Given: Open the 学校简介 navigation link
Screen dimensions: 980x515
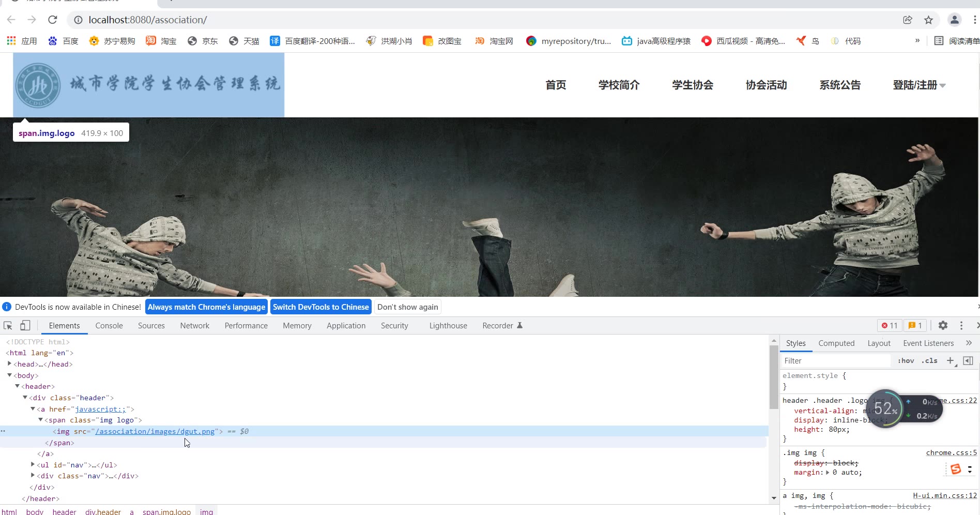Looking at the screenshot, I should 619,85.
